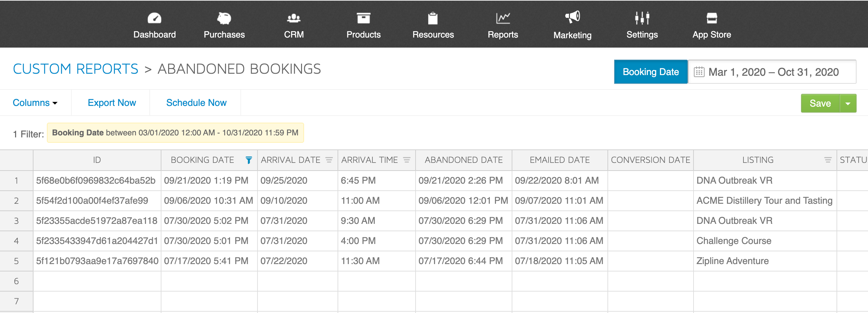Click the calendar icon in date range
Screen dimensions: 868x313
(699, 72)
